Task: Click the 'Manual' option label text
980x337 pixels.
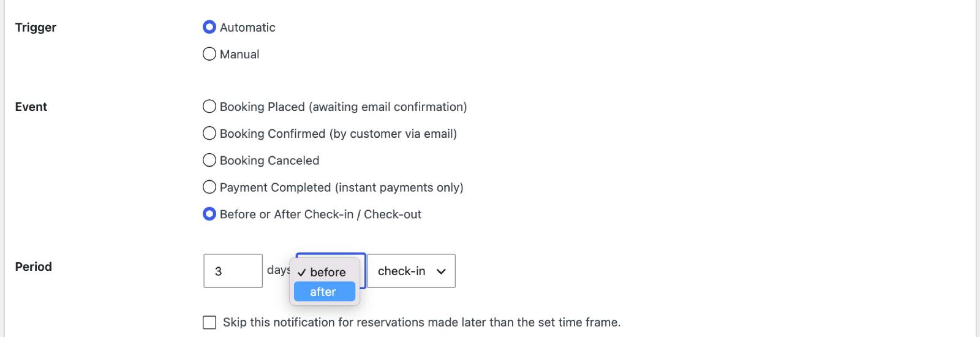Action: point(239,54)
